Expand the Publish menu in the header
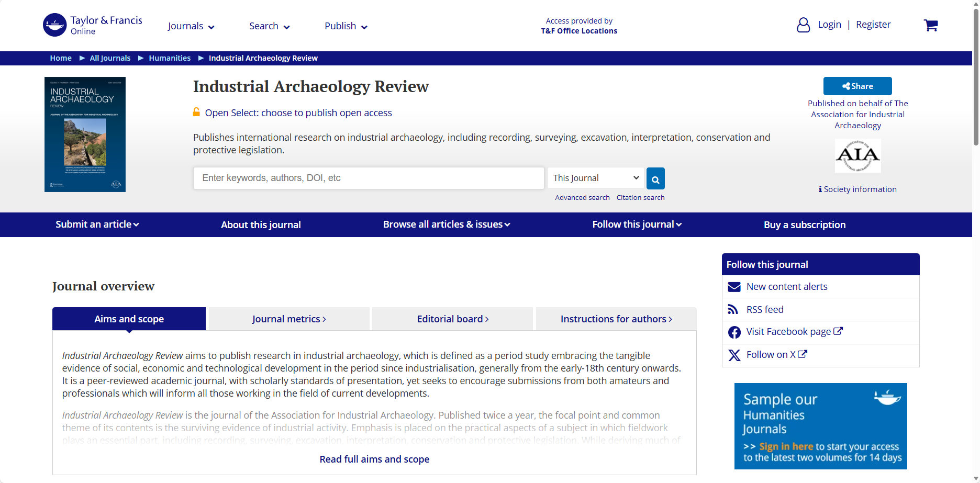This screenshot has height=483, width=980. (x=346, y=26)
